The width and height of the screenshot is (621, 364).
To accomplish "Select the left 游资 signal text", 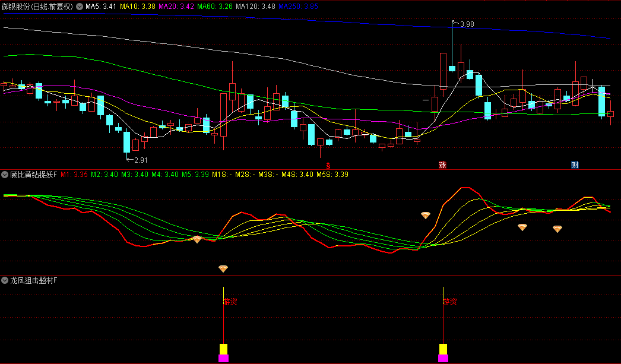I will pyautogui.click(x=230, y=302).
